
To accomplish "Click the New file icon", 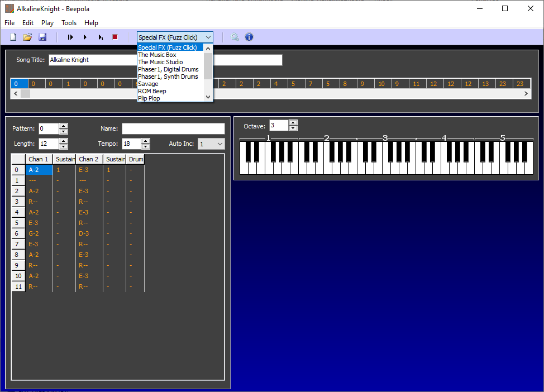I will (x=13, y=37).
